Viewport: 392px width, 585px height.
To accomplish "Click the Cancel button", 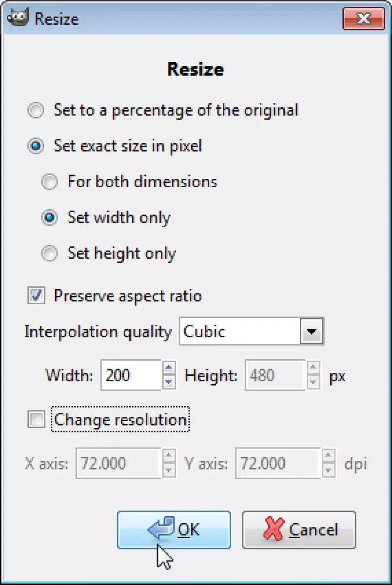I will click(299, 530).
